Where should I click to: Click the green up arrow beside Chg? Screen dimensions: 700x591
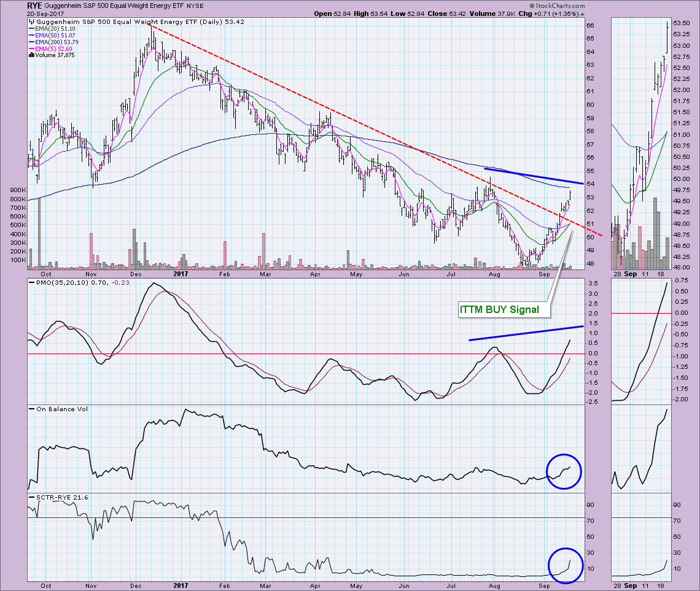583,13
